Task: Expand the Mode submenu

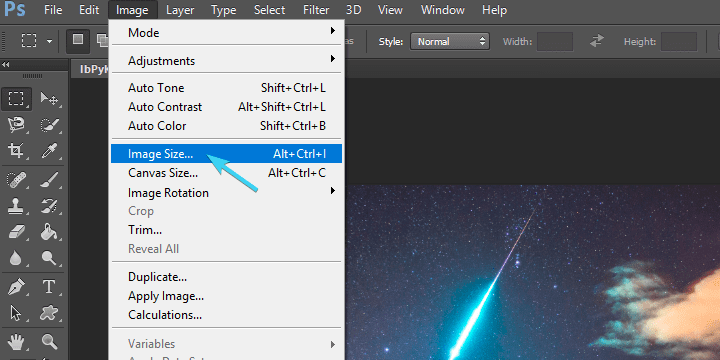Action: (x=227, y=33)
